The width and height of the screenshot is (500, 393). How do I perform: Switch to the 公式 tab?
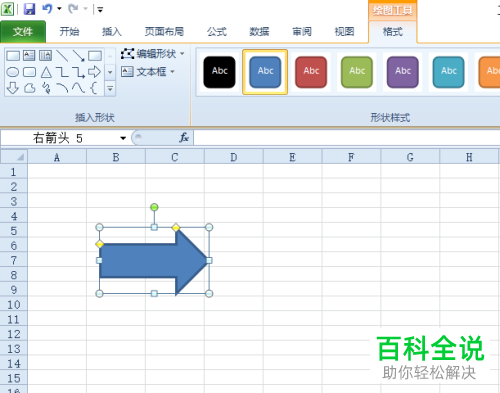pos(217,32)
